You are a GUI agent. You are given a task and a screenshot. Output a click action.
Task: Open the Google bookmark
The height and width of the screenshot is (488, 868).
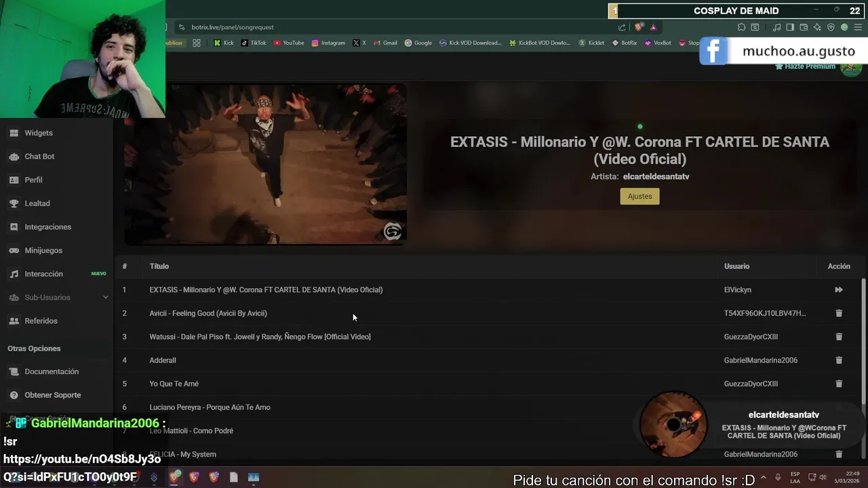(418, 43)
